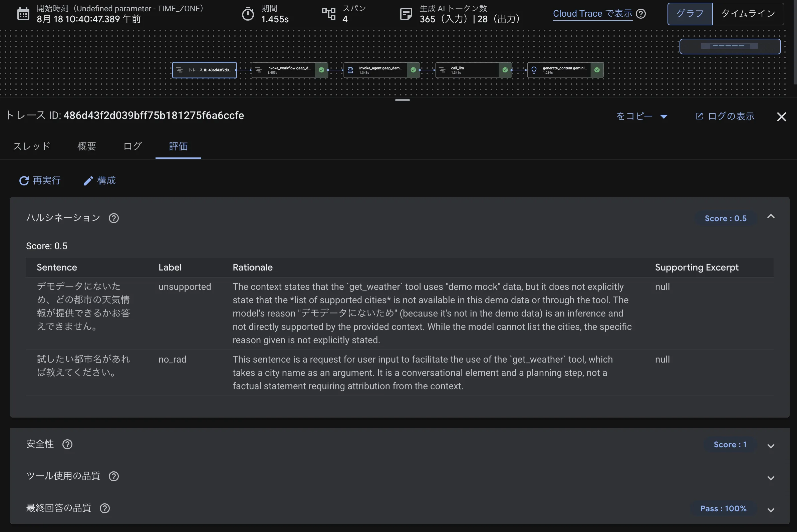Image resolution: width=797 pixels, height=532 pixels.
Task: Select the 評価 tab
Action: coord(178,146)
